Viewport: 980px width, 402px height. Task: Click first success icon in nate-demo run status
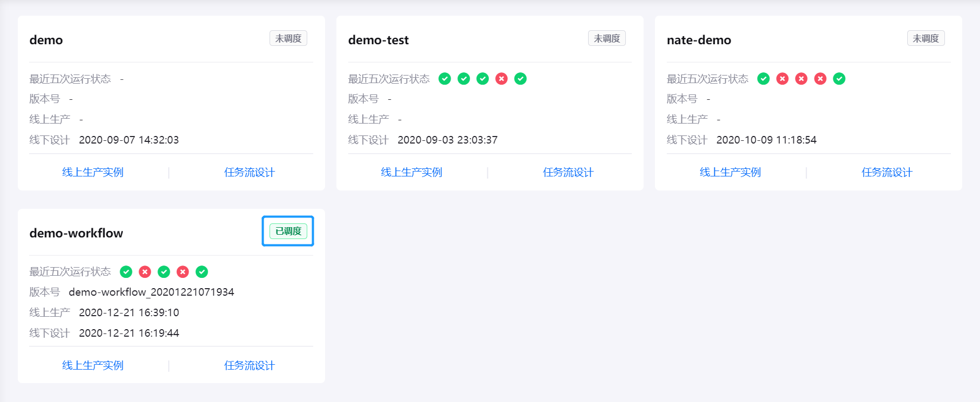tap(763, 79)
